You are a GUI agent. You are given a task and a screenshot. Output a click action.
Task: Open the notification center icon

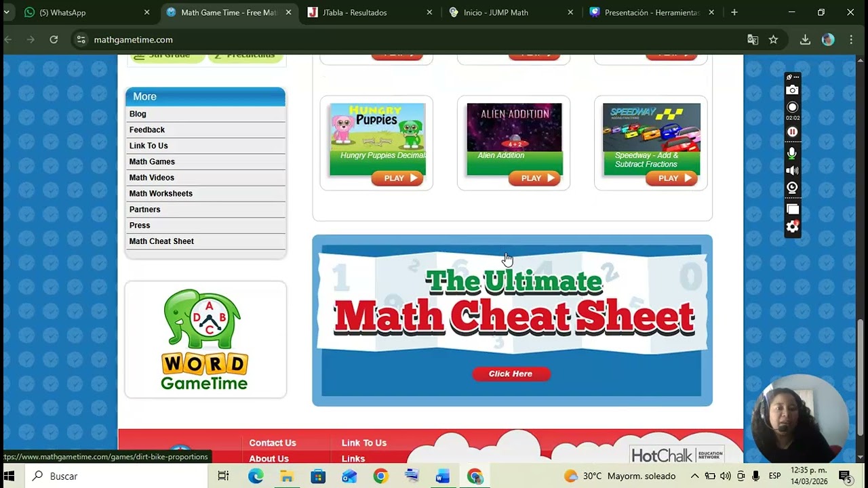845,476
